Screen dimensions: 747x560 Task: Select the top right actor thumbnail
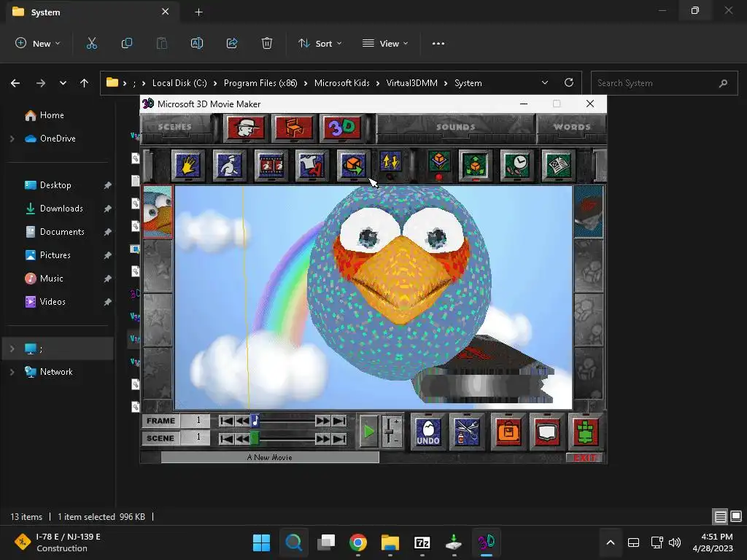(x=589, y=211)
